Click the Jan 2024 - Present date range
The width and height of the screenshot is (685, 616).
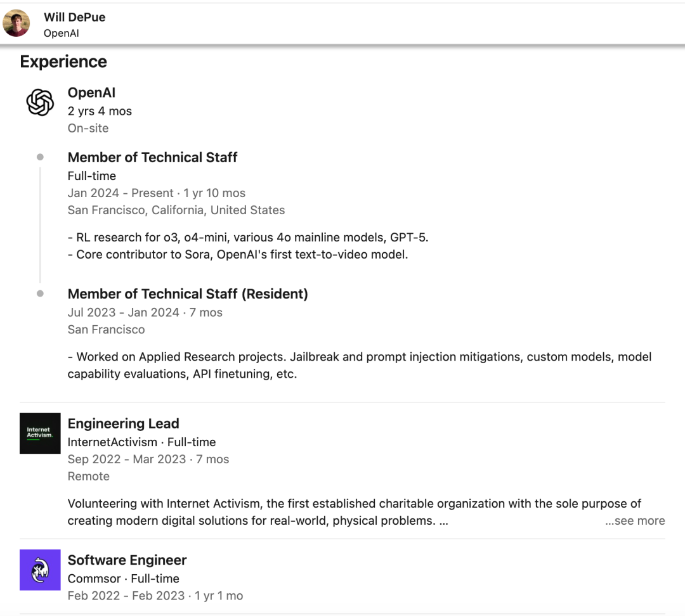pos(121,193)
